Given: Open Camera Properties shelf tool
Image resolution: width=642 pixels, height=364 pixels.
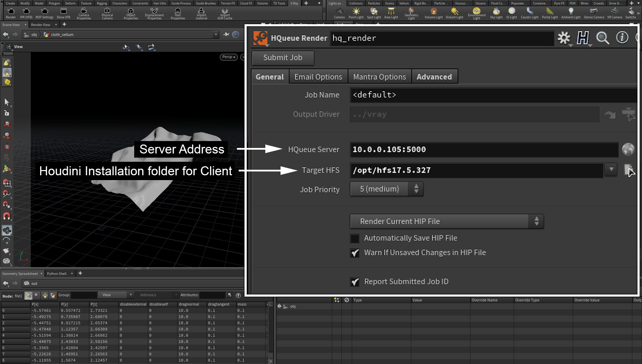Looking at the screenshot, I should click(x=84, y=13).
